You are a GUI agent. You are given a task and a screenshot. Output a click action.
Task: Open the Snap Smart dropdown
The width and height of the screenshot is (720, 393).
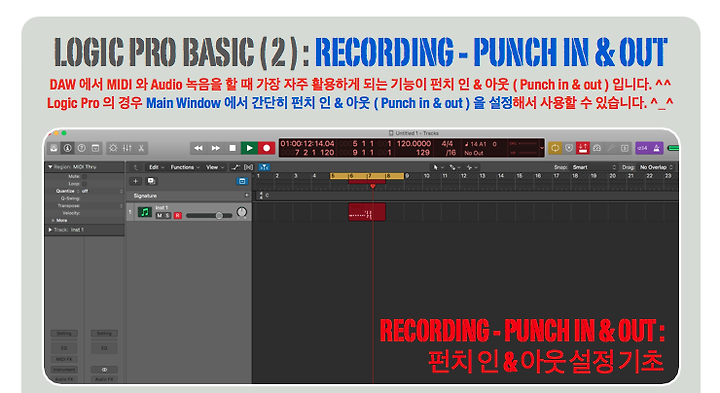click(594, 167)
